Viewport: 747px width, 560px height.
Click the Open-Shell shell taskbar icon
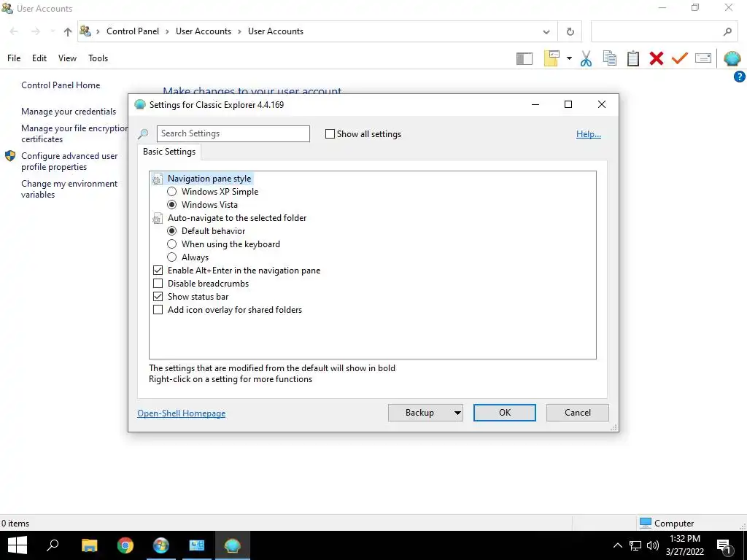pos(233,545)
